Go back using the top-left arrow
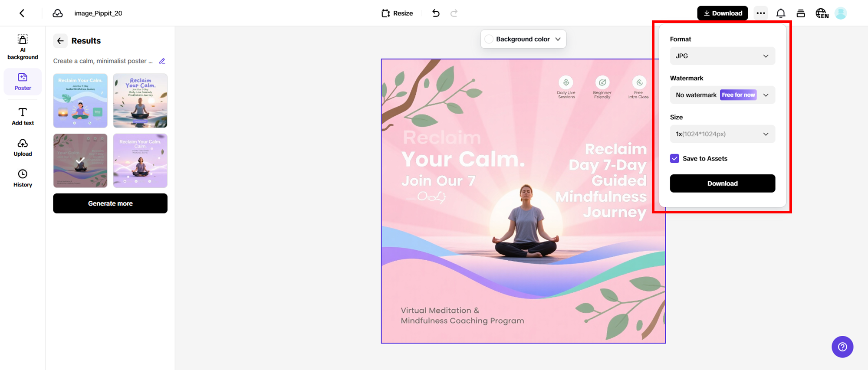This screenshot has width=868, height=370. pyautogui.click(x=22, y=13)
